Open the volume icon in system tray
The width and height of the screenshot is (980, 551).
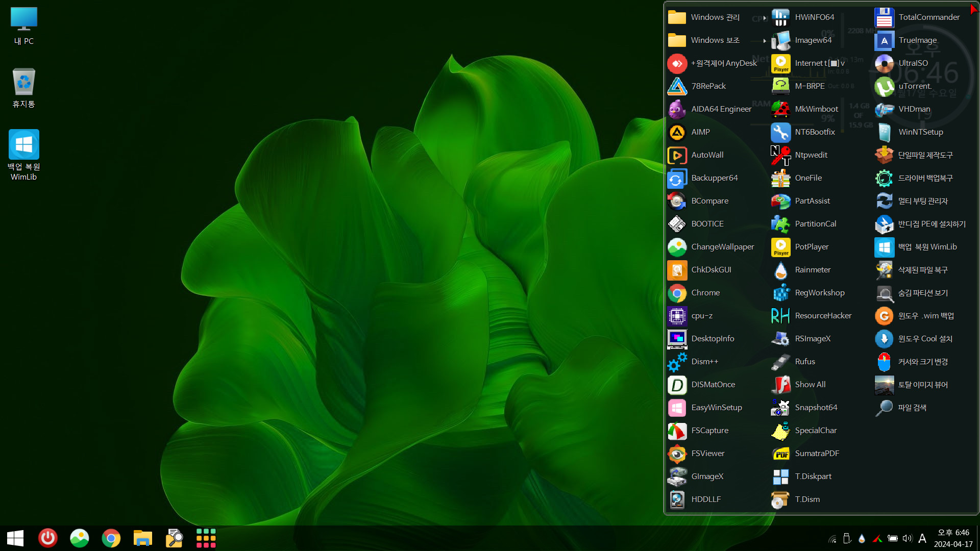907,538
